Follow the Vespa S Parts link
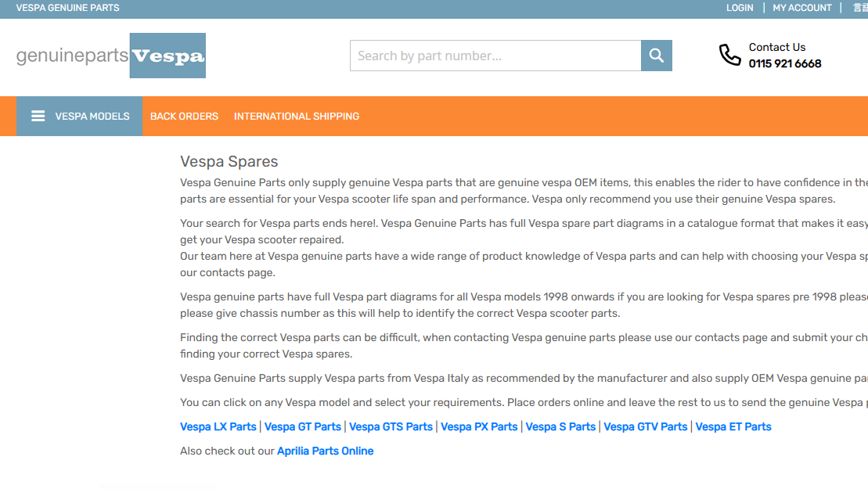Image resolution: width=868 pixels, height=489 pixels. 560,426
